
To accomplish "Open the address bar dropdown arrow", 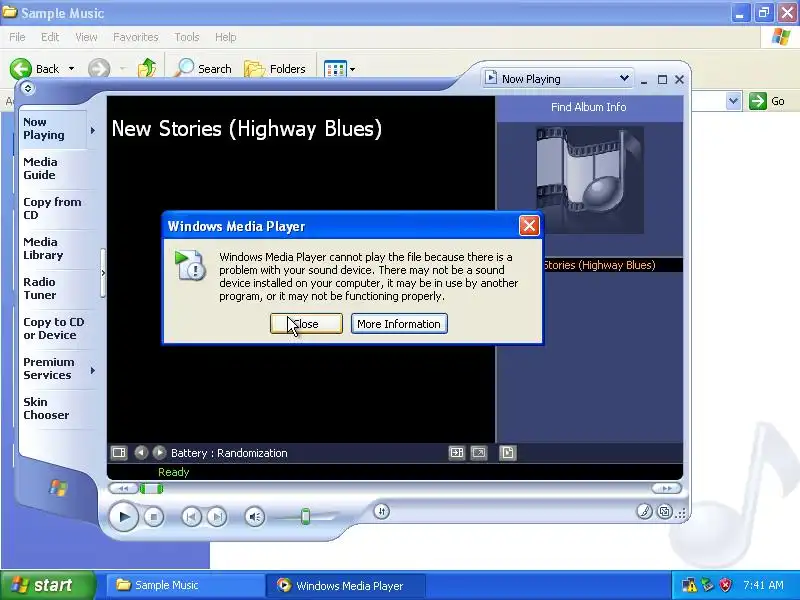I will (x=733, y=101).
